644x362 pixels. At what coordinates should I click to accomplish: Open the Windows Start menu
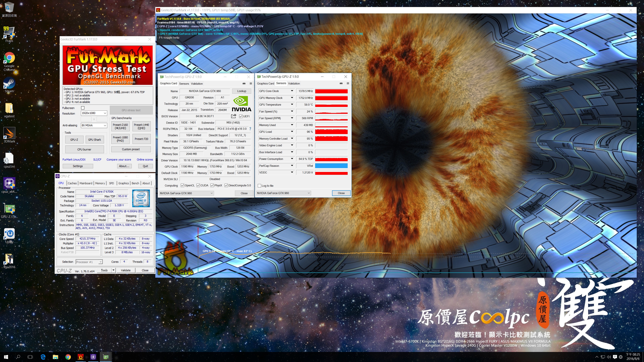pyautogui.click(x=6, y=357)
